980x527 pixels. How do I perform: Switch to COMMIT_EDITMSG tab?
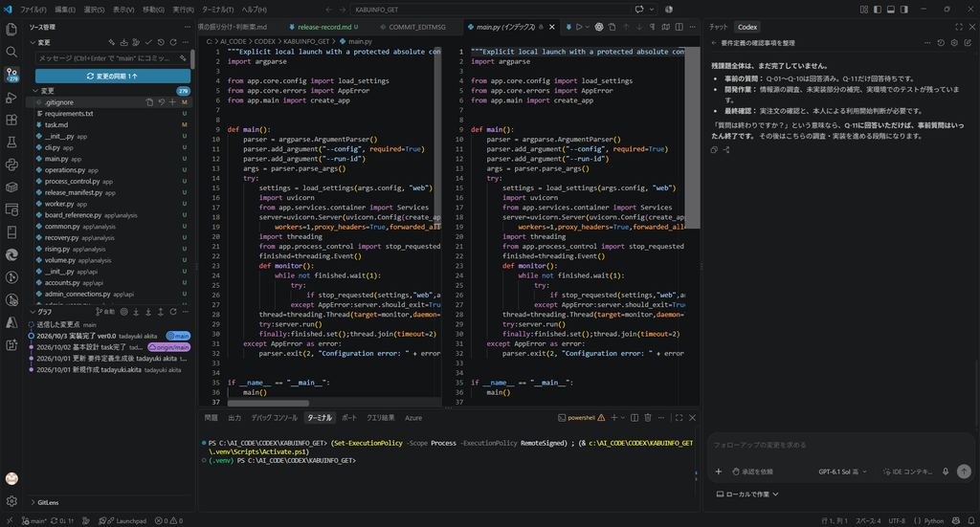(417, 27)
